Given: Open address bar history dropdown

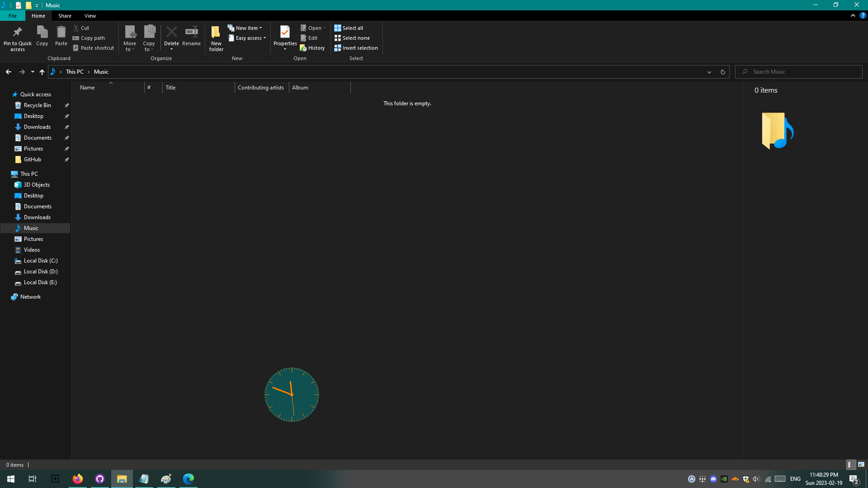Looking at the screenshot, I should (x=709, y=72).
